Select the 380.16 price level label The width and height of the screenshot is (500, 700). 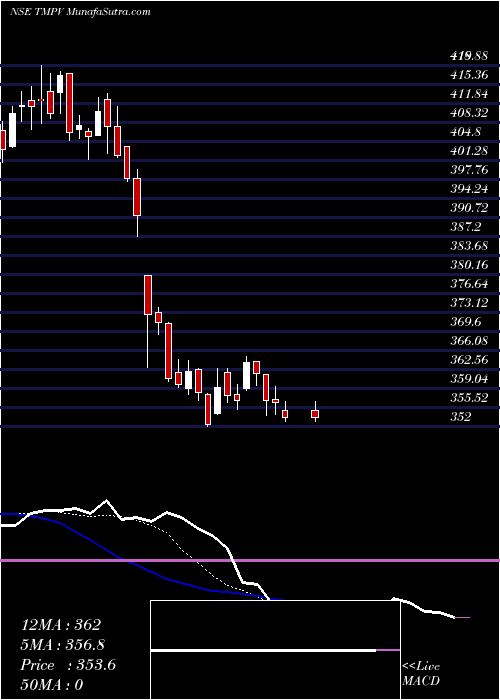(468, 265)
